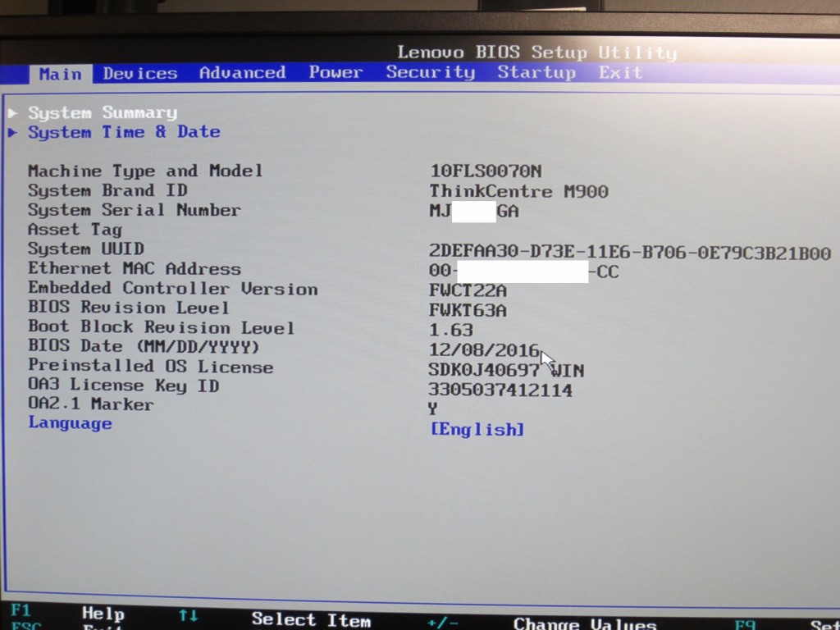Click the Language setting label
The height and width of the screenshot is (630, 840).
click(70, 423)
